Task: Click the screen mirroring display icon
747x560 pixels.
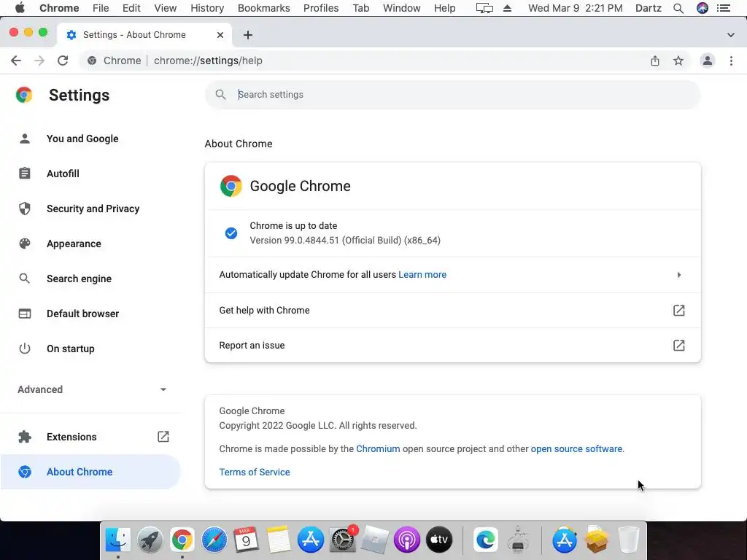Action: tap(484, 8)
